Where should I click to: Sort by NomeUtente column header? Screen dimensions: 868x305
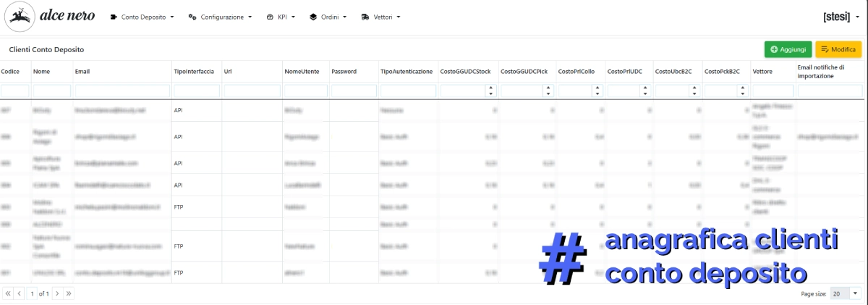[x=300, y=72]
